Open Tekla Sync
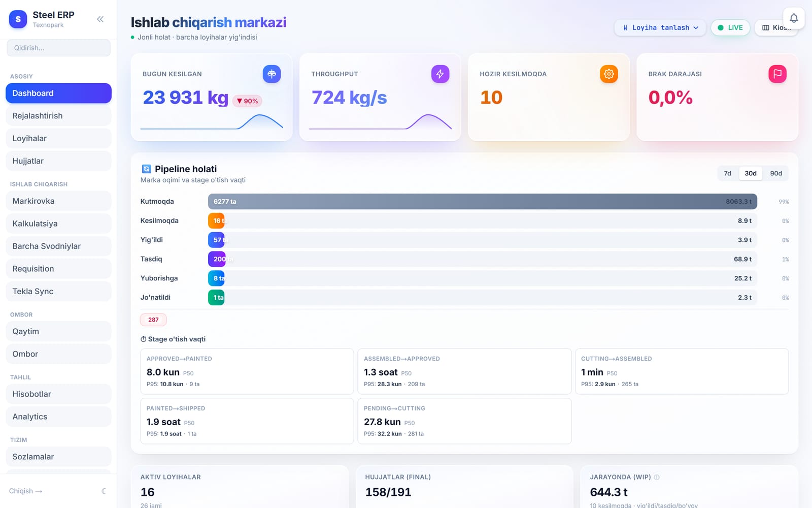 pos(58,292)
